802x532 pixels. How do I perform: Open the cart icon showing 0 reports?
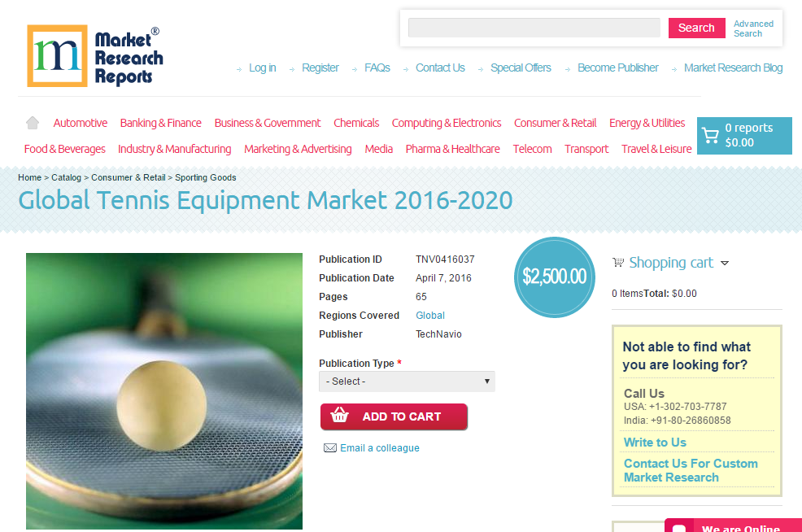tap(710, 135)
